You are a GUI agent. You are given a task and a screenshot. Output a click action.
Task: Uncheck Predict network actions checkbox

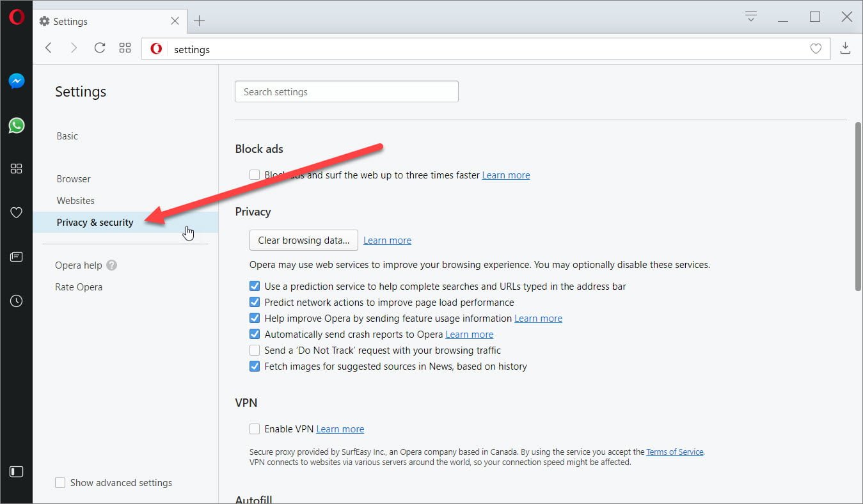pos(255,303)
